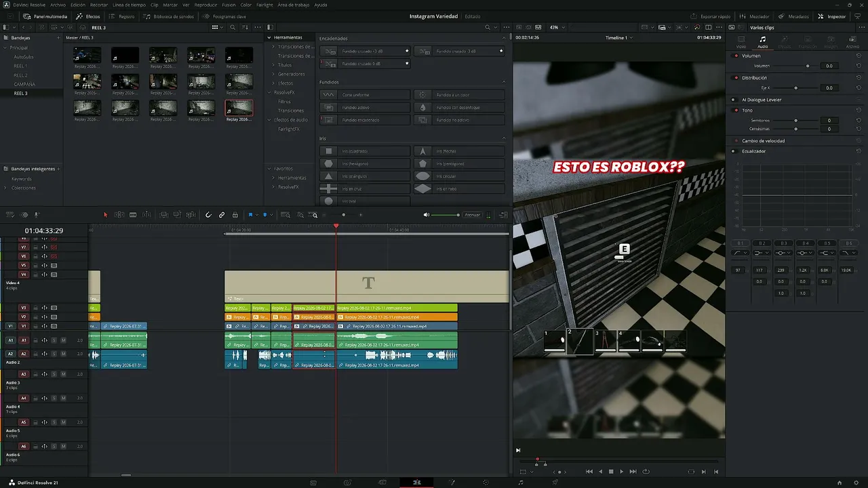
Task: Open the Fairlight menu
Action: (264, 5)
